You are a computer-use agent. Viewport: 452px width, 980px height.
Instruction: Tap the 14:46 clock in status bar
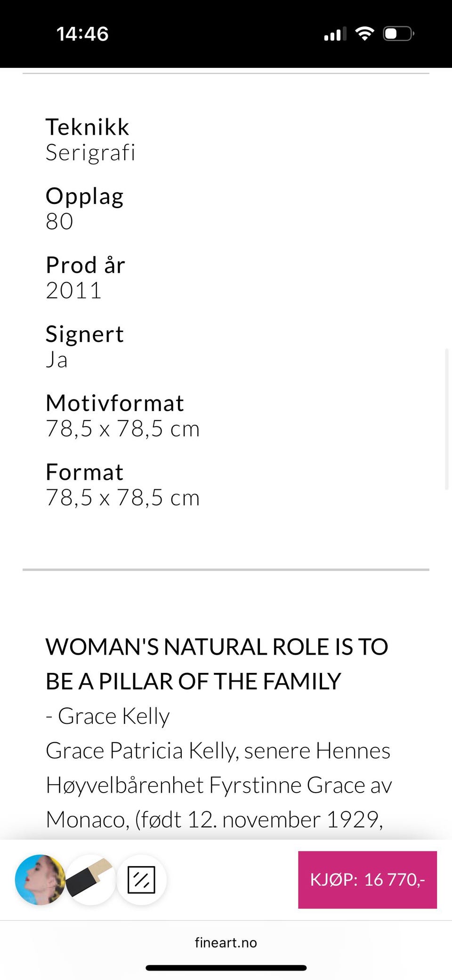[x=82, y=34]
